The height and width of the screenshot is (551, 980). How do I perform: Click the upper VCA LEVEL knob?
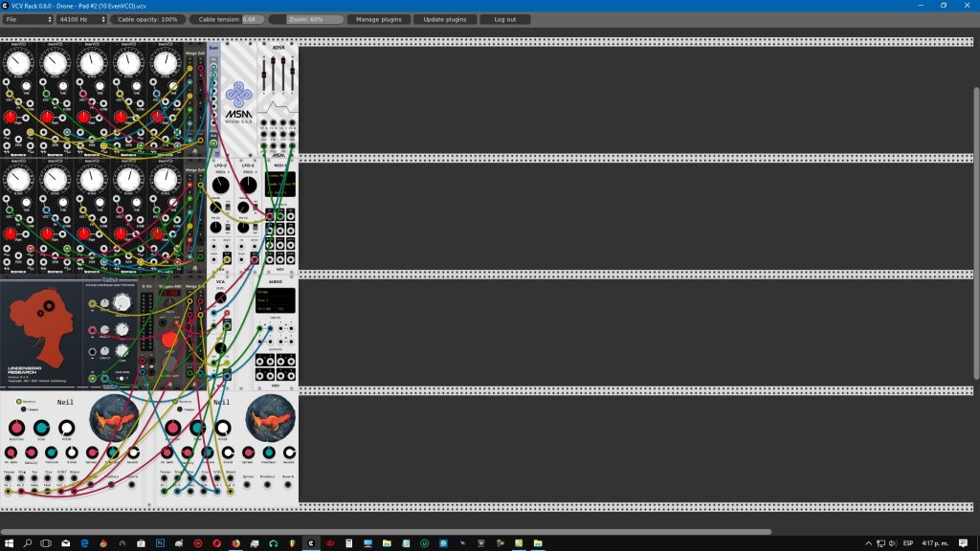(221, 298)
